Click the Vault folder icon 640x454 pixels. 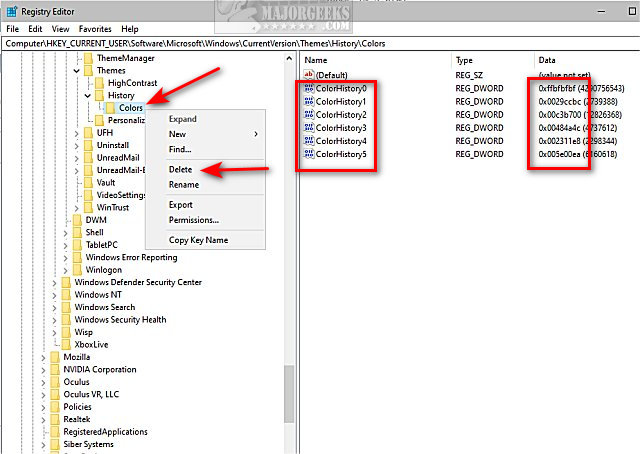[88, 182]
